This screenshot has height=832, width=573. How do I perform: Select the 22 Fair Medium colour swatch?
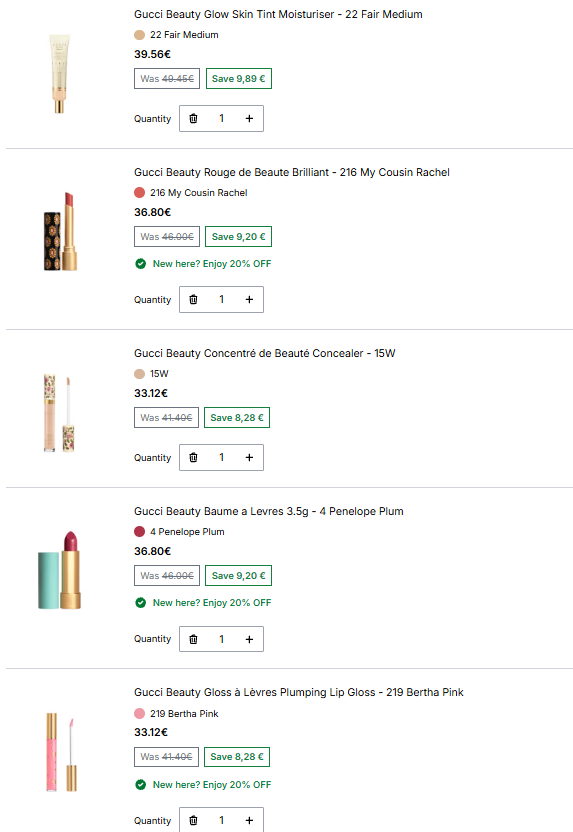pyautogui.click(x=140, y=35)
